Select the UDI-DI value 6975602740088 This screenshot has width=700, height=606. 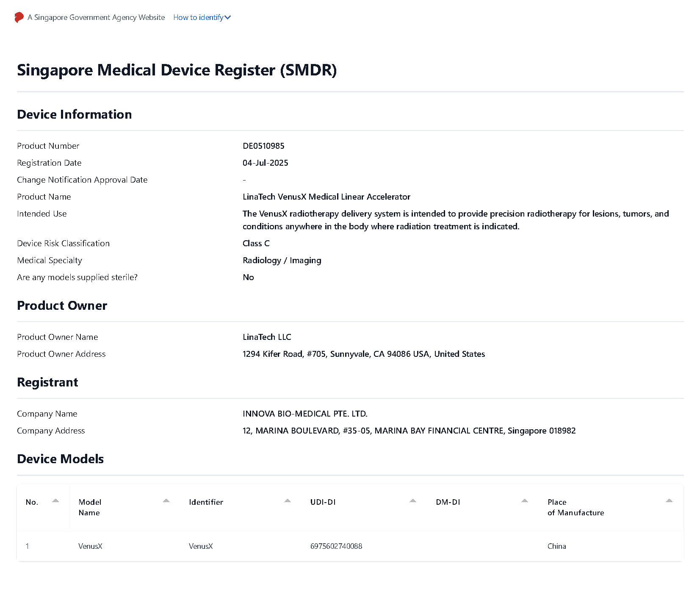336,546
